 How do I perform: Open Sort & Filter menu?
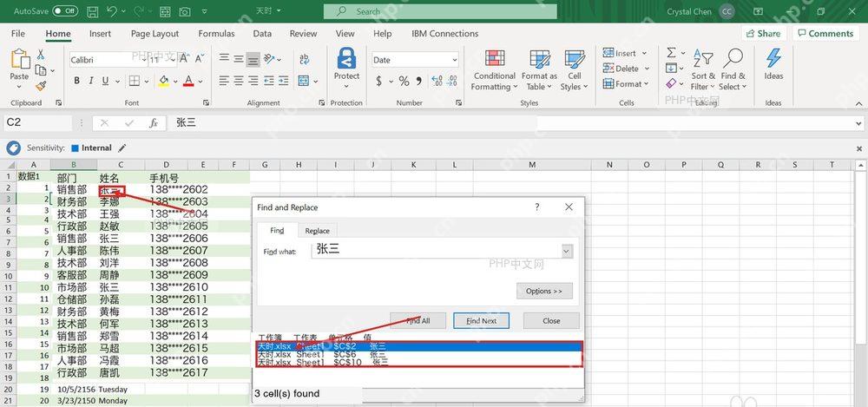click(702, 69)
